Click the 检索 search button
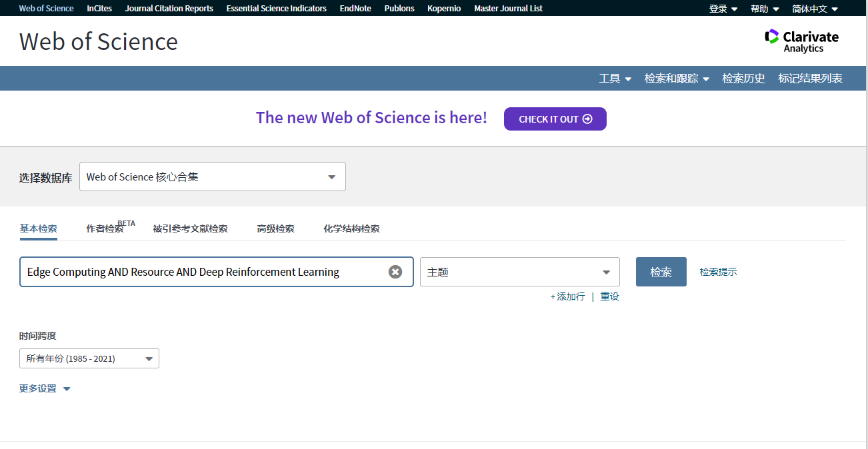The image size is (868, 449). click(661, 272)
